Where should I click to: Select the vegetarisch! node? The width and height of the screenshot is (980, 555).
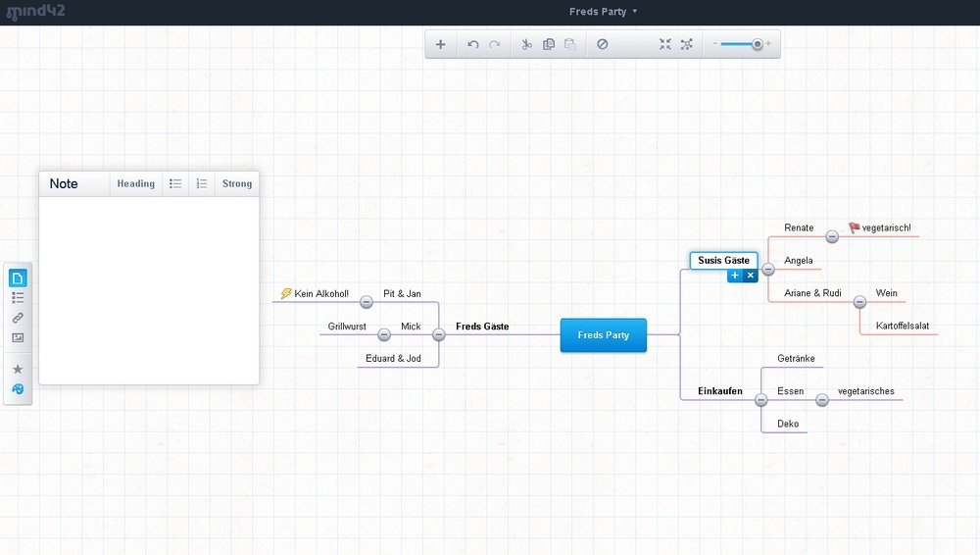pos(886,227)
